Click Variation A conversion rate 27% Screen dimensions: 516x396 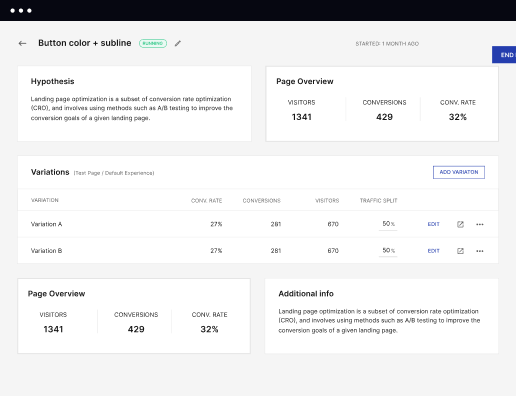pos(216,224)
